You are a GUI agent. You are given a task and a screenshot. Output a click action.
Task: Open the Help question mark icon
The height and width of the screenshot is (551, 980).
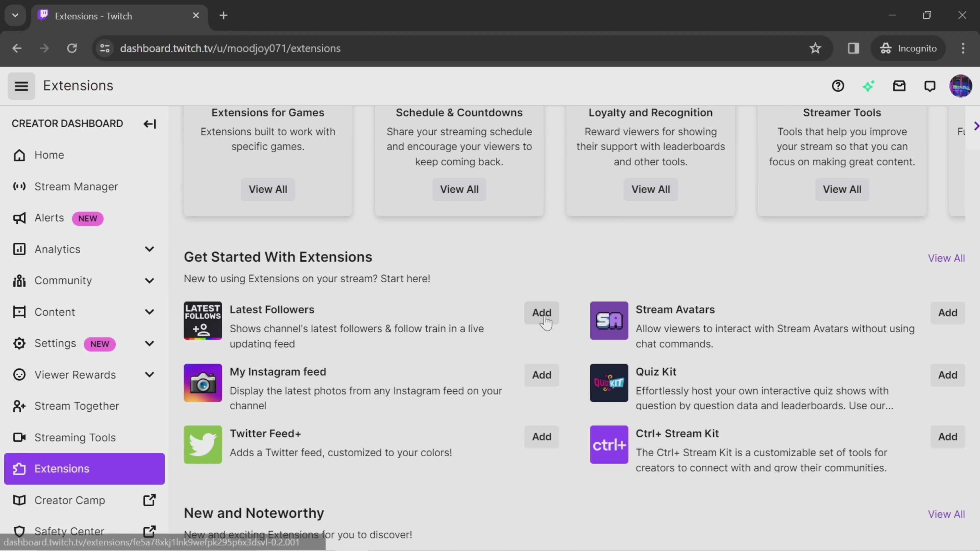click(x=838, y=86)
